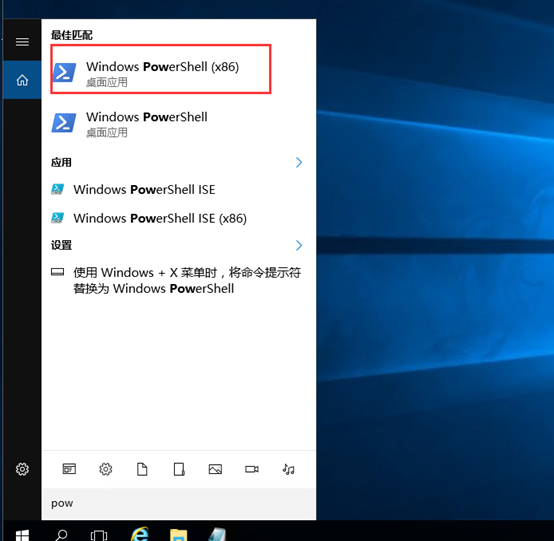Expand the 设置 section arrow
The width and height of the screenshot is (554, 541).
pyautogui.click(x=299, y=245)
